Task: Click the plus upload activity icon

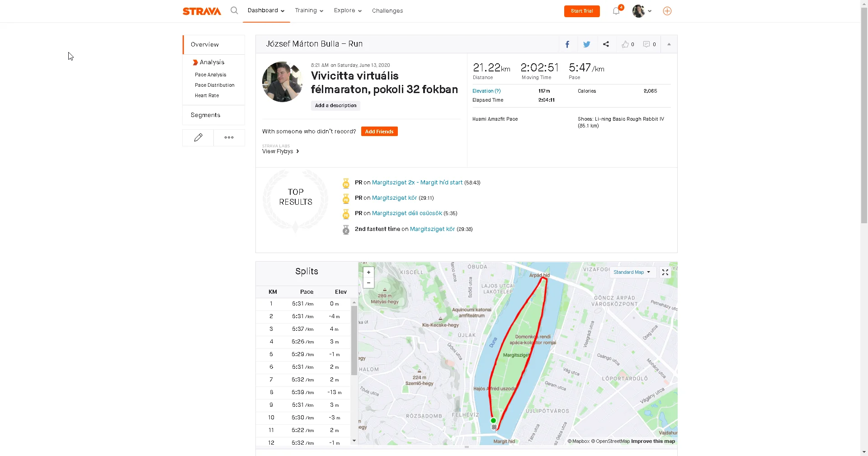Action: 667,11
